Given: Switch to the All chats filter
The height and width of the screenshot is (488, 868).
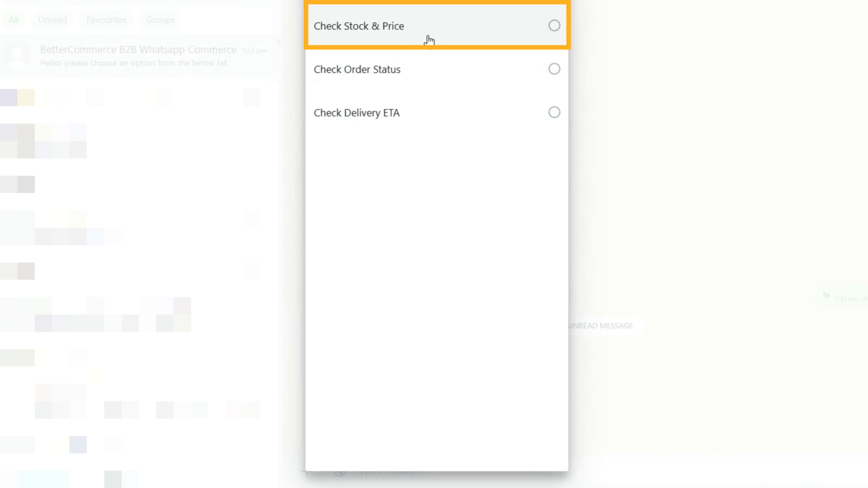Looking at the screenshot, I should click(14, 20).
